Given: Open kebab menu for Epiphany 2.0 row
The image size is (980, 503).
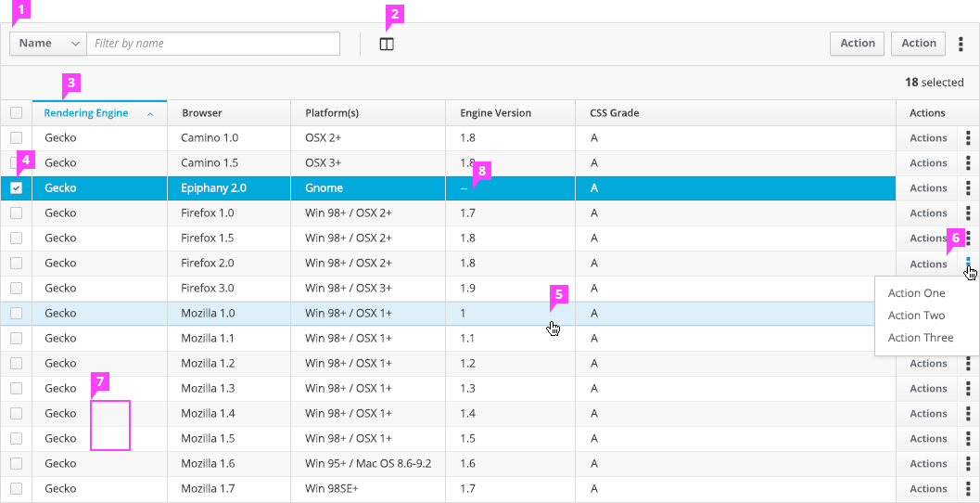Looking at the screenshot, I should coord(968,188).
